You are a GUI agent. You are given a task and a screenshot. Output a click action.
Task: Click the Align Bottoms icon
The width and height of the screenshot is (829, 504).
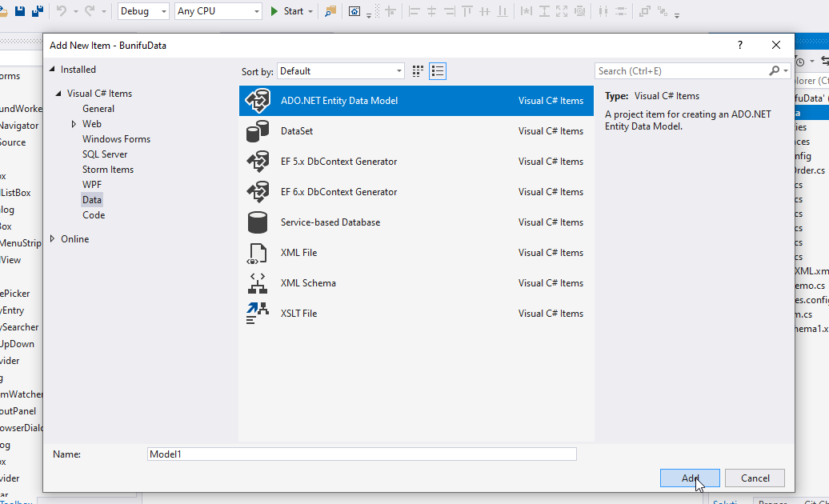pyautogui.click(x=503, y=11)
